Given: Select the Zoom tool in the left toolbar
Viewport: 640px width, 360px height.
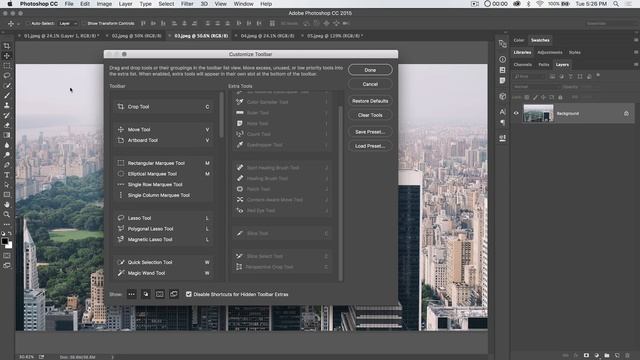Looking at the screenshot, I should tap(7, 214).
